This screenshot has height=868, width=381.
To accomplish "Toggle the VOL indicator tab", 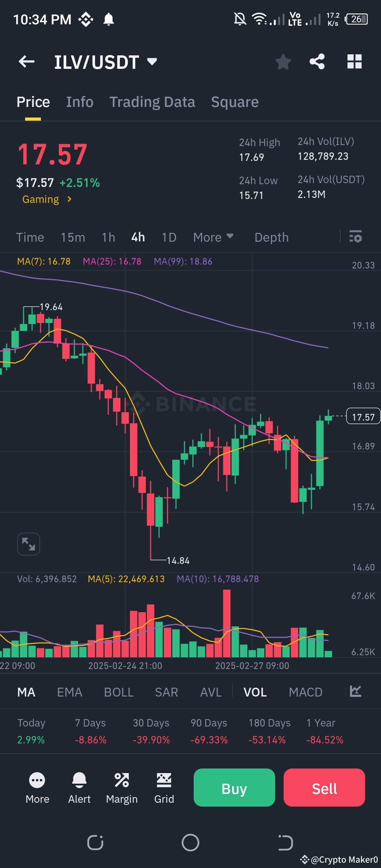I will coord(255,692).
